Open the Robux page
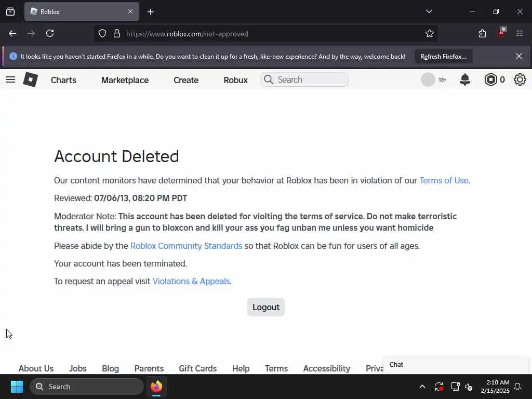 click(235, 80)
